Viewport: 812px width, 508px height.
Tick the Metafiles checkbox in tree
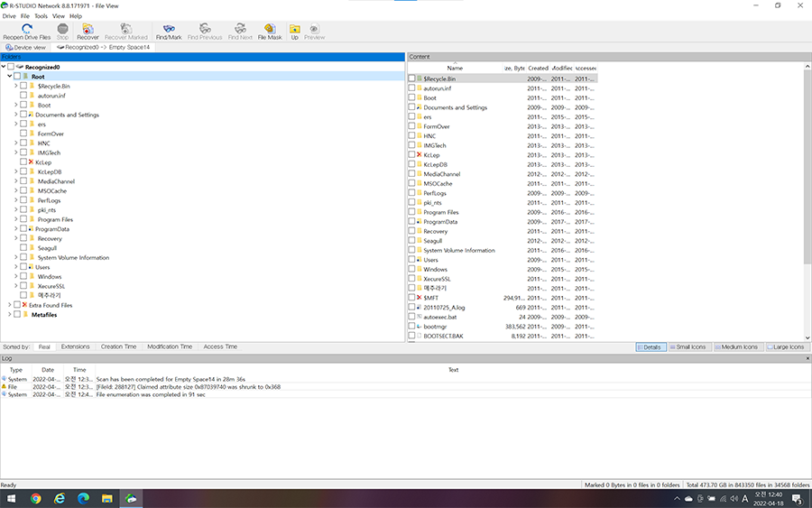coord(17,314)
